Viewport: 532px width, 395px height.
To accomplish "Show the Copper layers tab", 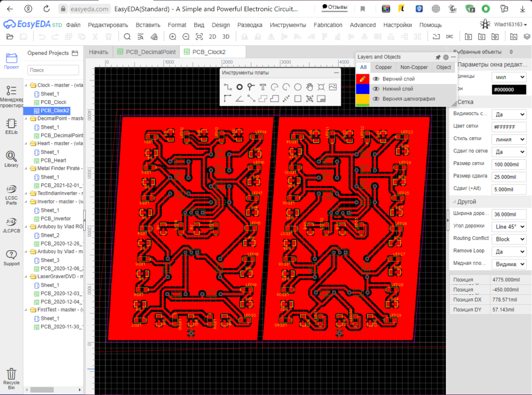I will [x=383, y=67].
